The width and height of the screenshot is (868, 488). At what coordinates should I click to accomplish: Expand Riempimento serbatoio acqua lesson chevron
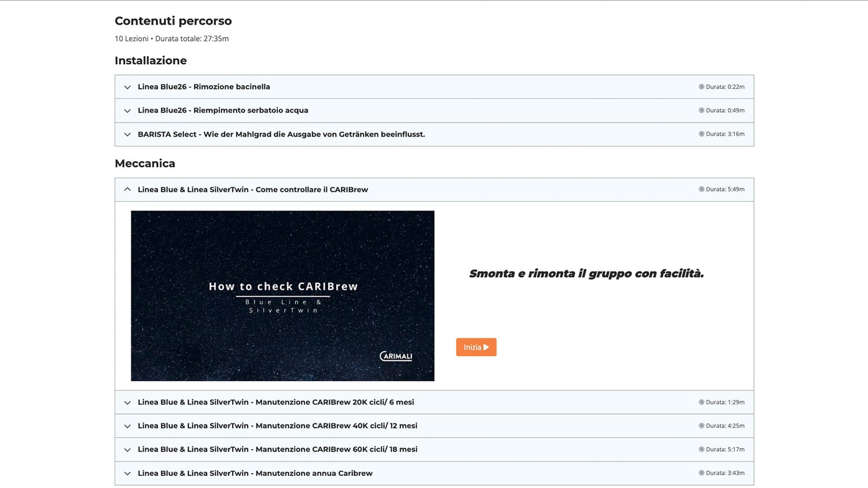tap(127, 111)
